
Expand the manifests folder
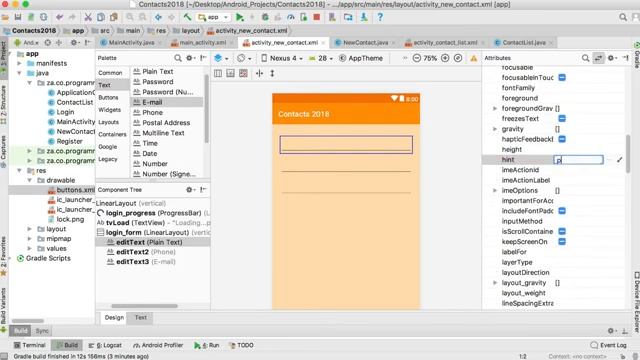click(x=19, y=63)
